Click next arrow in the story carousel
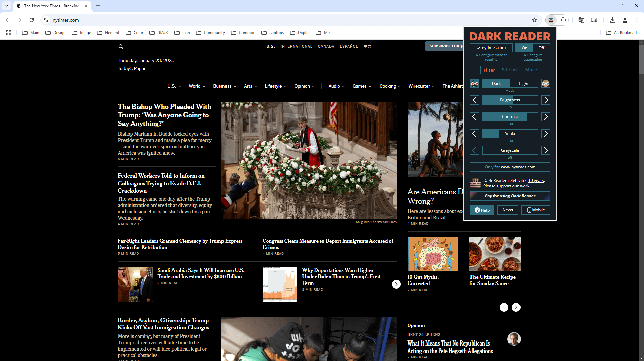 396,284
